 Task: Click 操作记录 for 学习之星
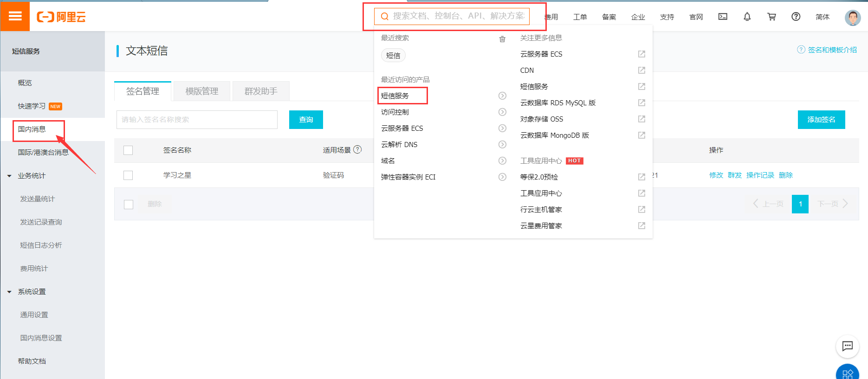click(x=760, y=175)
